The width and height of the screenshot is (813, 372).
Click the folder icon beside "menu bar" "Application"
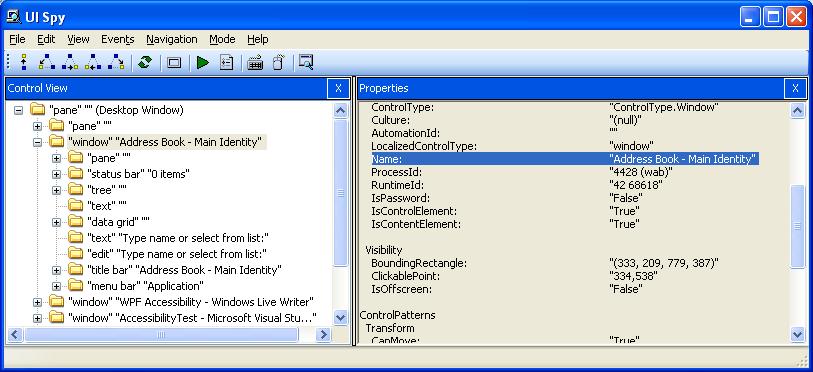(x=76, y=286)
